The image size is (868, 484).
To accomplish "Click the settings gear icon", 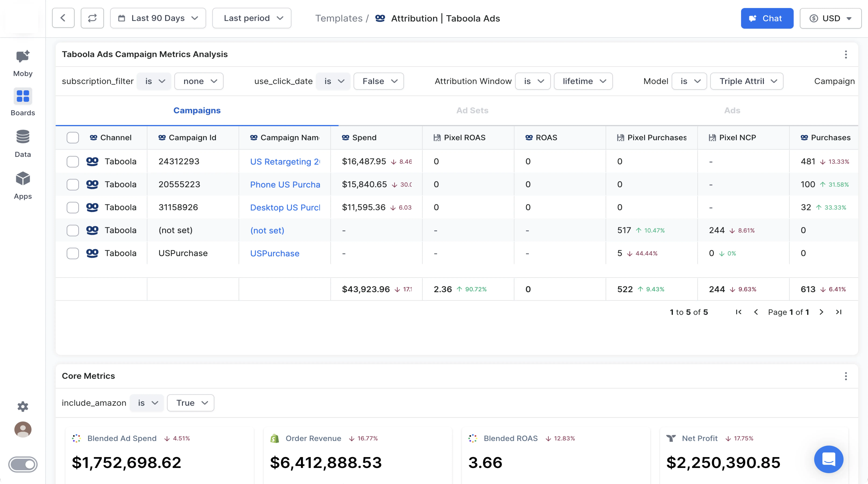I will click(x=23, y=407).
